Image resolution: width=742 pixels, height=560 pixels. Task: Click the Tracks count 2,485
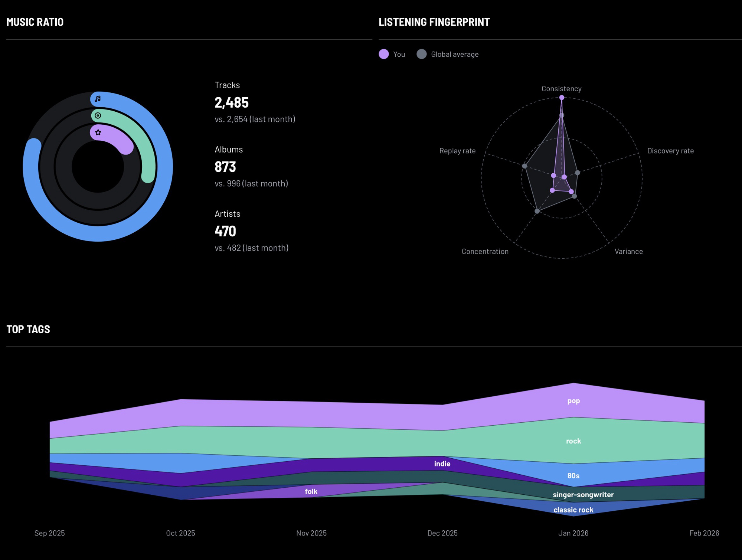[232, 102]
